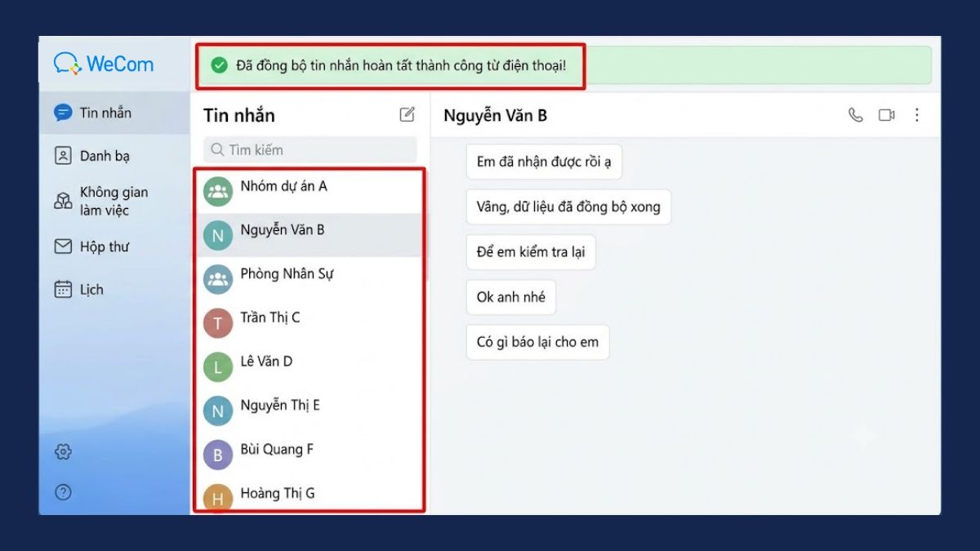
Task: Click message "Vâng, dữ liệu đã đồng bộ xong"
Action: click(568, 207)
